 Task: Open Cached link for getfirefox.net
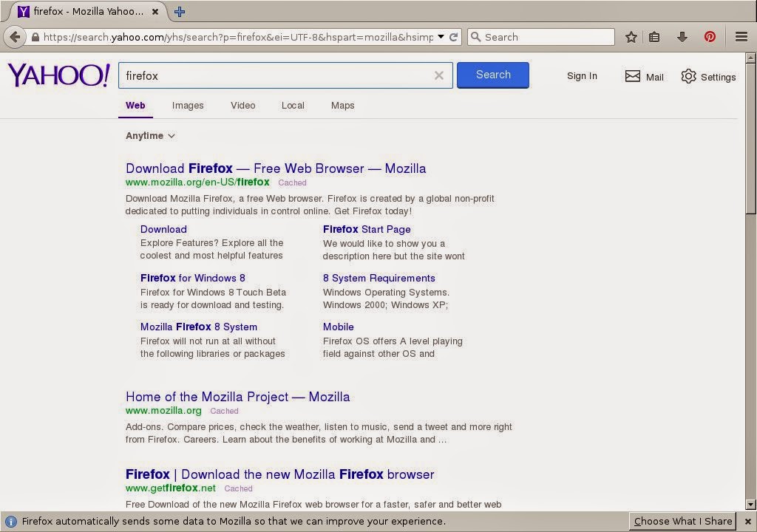(x=238, y=488)
